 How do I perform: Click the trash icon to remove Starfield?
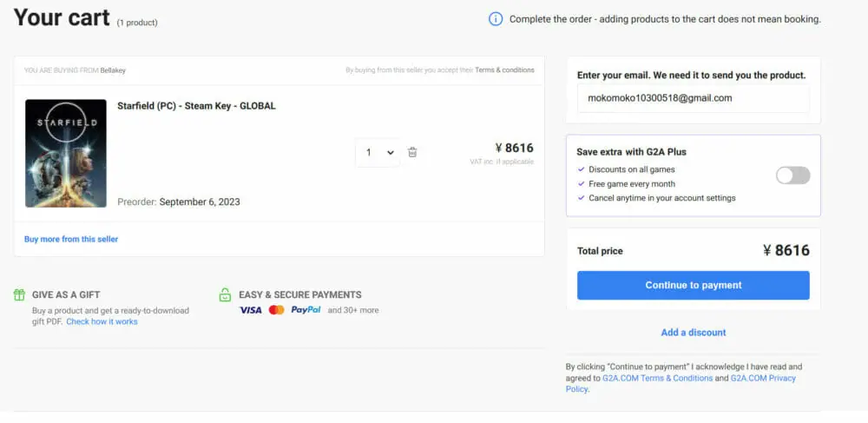click(x=412, y=152)
